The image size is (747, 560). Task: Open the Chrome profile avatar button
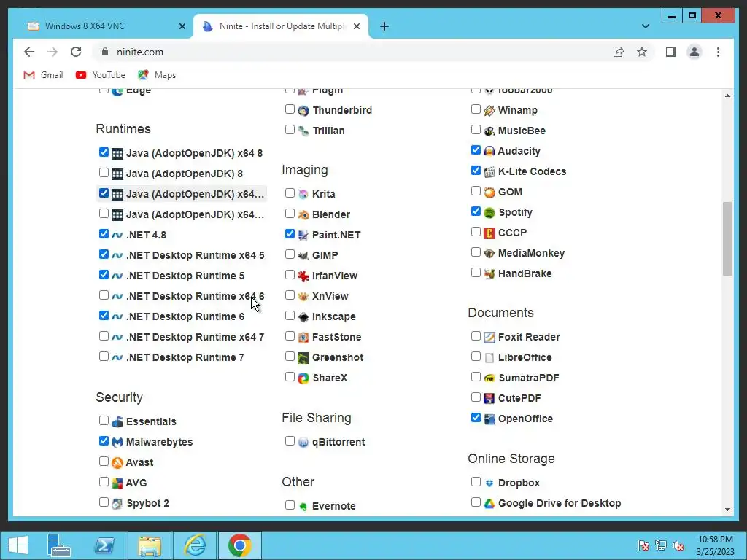(694, 52)
